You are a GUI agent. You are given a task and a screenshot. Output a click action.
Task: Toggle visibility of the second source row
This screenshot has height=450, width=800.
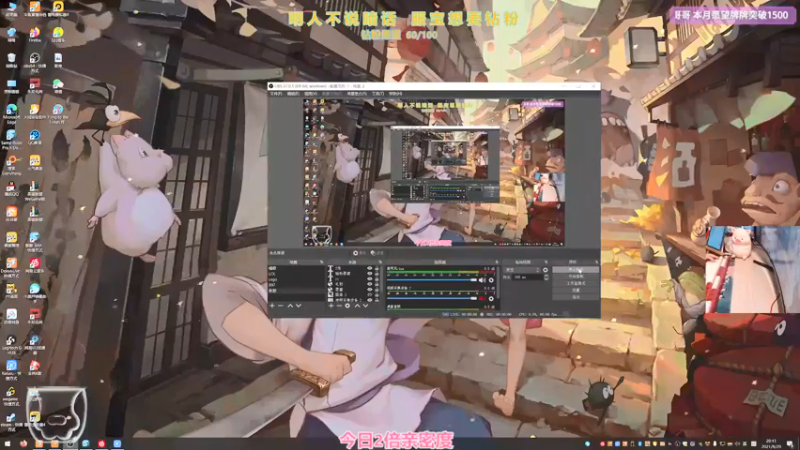tap(370, 273)
